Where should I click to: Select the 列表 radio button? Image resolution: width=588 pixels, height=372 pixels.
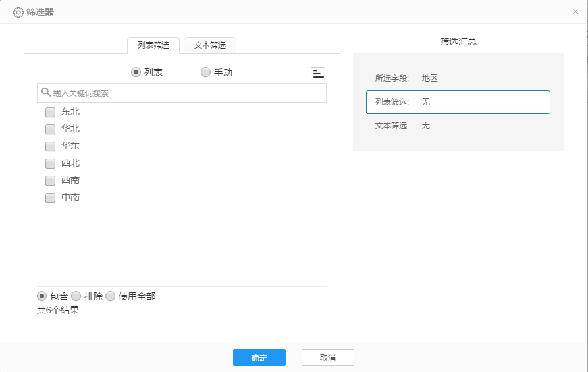(136, 72)
